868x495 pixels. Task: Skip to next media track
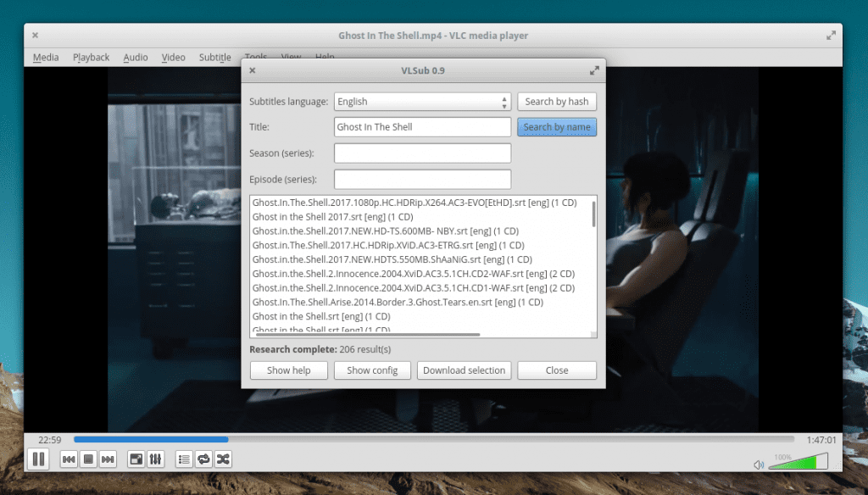click(108, 459)
